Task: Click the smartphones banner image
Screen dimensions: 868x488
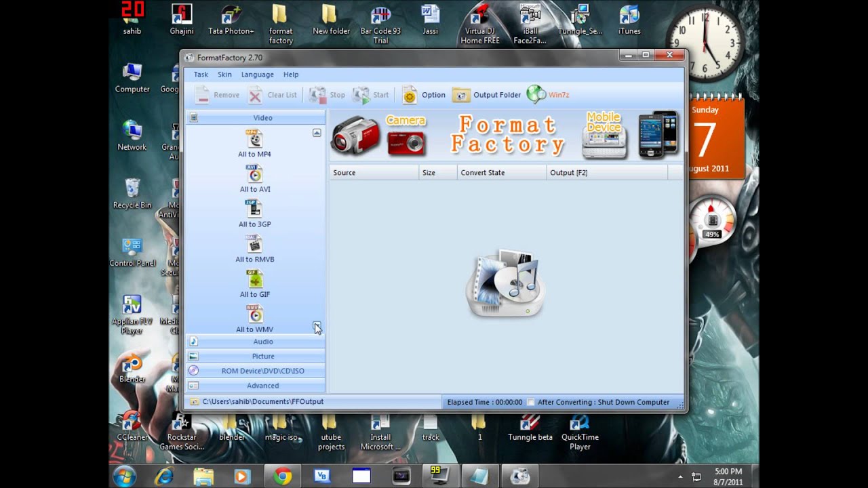Action: pyautogui.click(x=658, y=134)
